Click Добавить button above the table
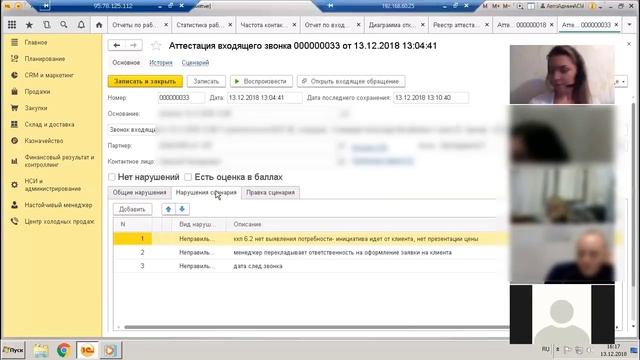Viewport: 640px width, 360px height. point(132,209)
